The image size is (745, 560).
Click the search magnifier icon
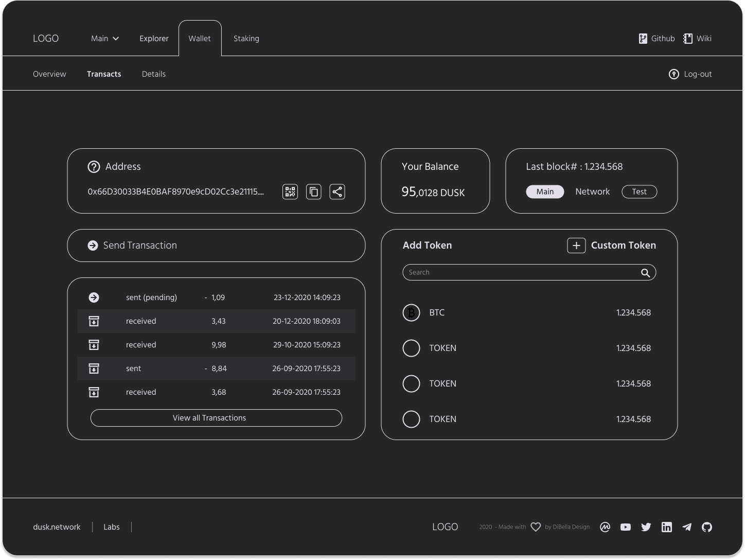pyautogui.click(x=645, y=273)
